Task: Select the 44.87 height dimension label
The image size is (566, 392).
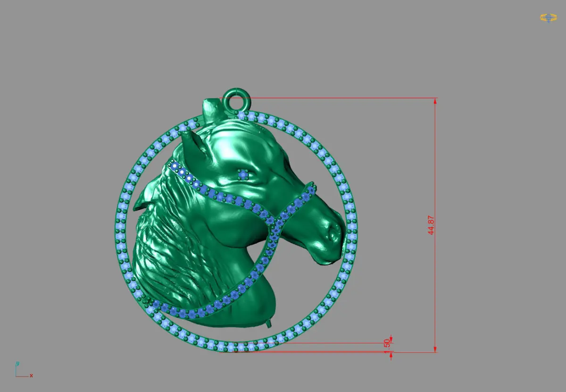Action: tap(431, 225)
